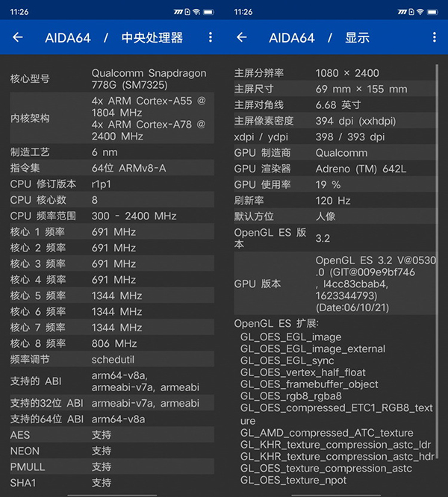
Task: Select 主屏分辨率 1080 × 2400 row
Action: tap(332, 73)
